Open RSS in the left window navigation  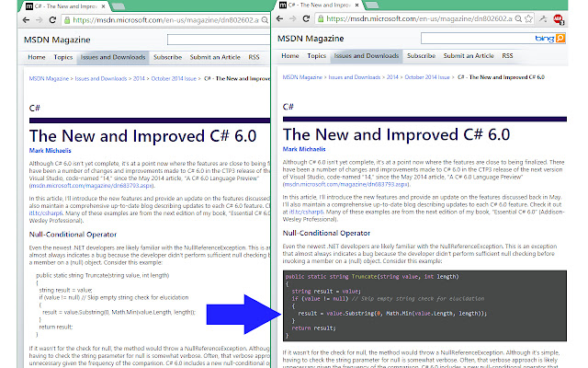(254, 57)
